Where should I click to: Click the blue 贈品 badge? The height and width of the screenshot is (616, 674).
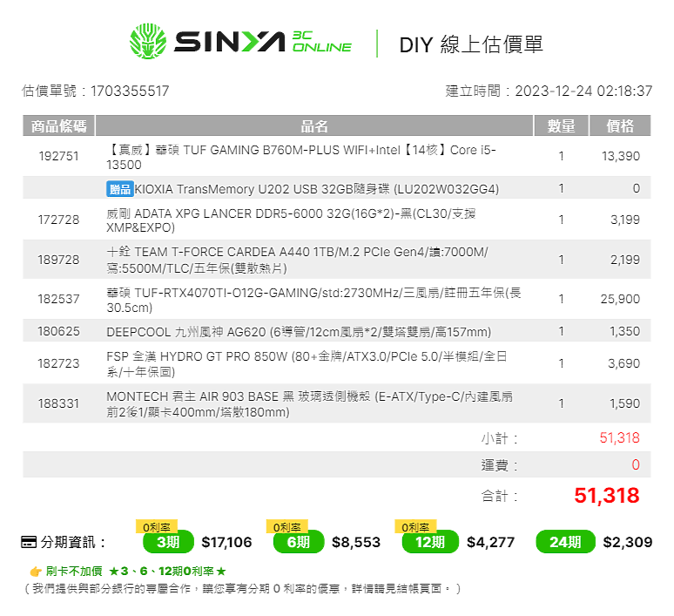click(x=120, y=189)
